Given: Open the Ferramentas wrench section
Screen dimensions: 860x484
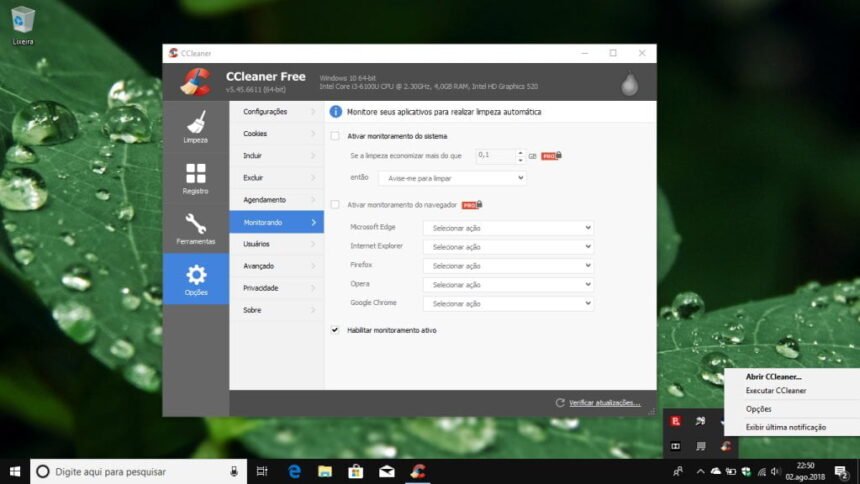Looking at the screenshot, I should click(196, 228).
